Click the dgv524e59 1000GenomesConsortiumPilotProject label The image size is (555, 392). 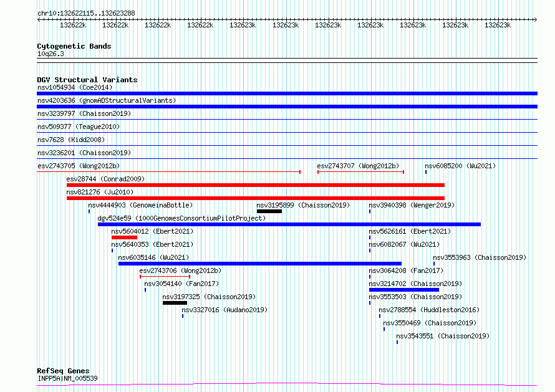[x=181, y=218]
